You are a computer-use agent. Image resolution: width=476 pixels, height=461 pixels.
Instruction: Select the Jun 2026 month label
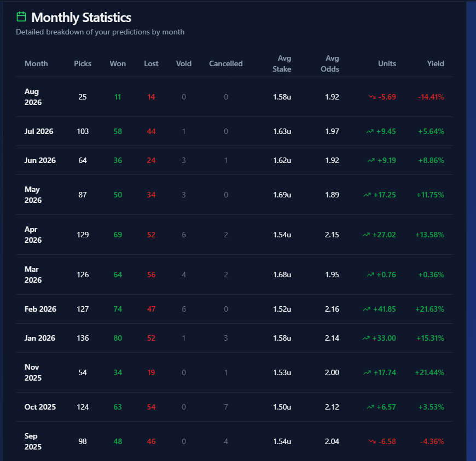(x=40, y=160)
